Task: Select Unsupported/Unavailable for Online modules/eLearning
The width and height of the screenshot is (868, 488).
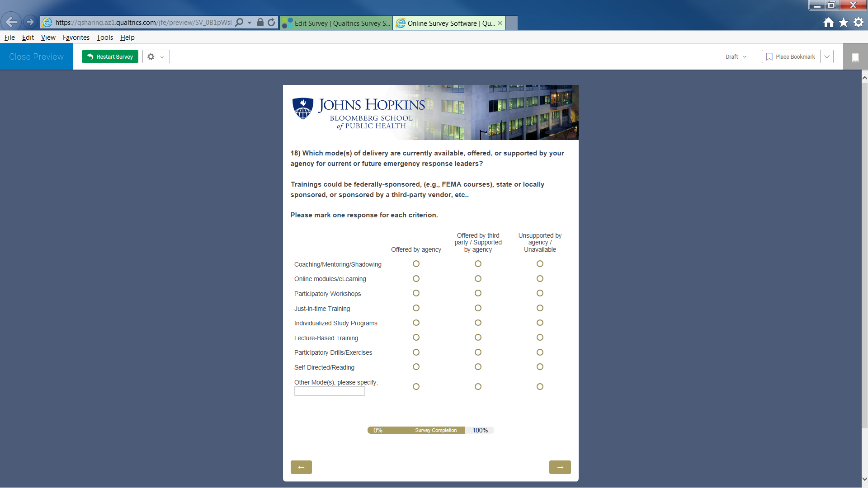Action: point(540,279)
